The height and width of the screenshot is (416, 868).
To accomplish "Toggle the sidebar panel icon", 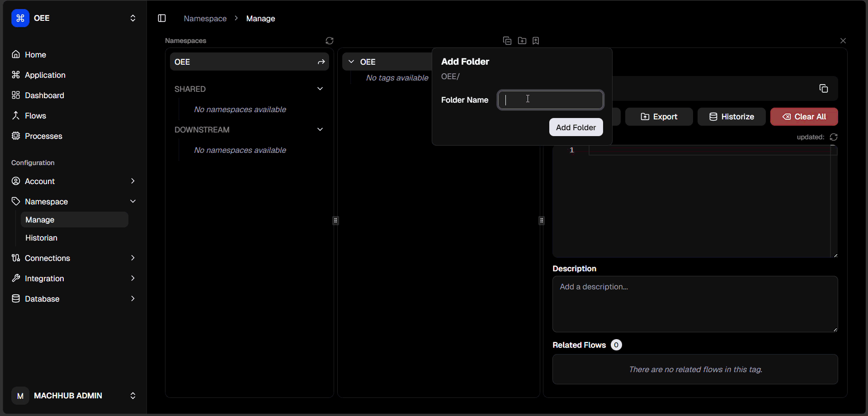I will coord(162,18).
